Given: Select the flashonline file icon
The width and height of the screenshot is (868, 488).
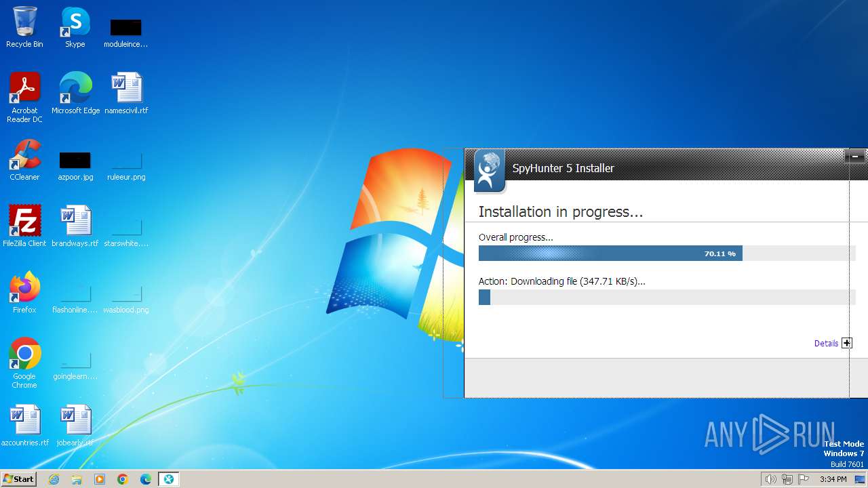Looking at the screenshot, I should pos(75,298).
